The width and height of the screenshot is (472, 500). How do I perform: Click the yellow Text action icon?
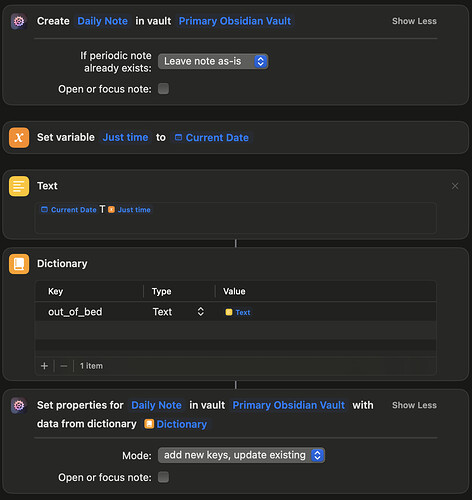(x=19, y=186)
